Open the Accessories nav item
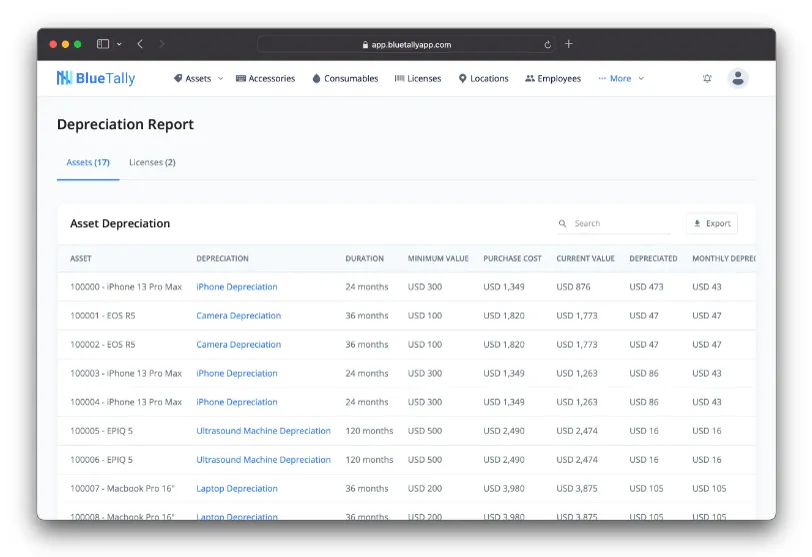 coord(265,79)
